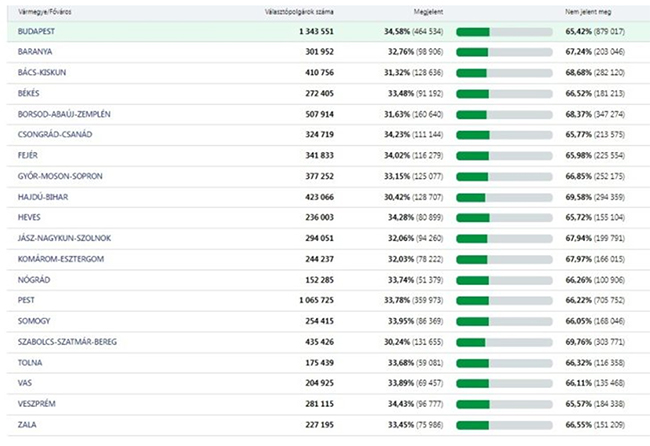The height and width of the screenshot is (446, 650).
Task: Open the GYŐR-MOSON-SOPRON county entry
Action: 60,176
